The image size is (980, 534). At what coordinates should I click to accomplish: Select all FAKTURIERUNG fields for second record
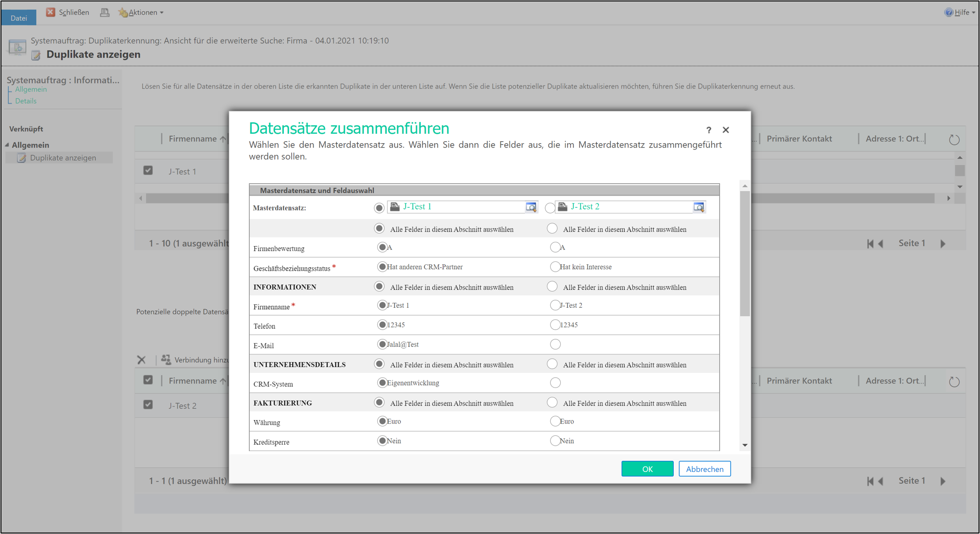click(x=552, y=403)
